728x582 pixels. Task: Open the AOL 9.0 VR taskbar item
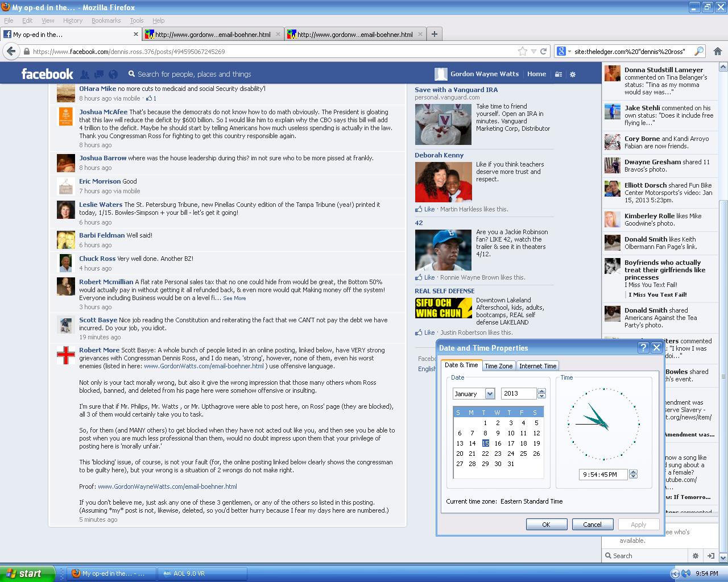203,573
